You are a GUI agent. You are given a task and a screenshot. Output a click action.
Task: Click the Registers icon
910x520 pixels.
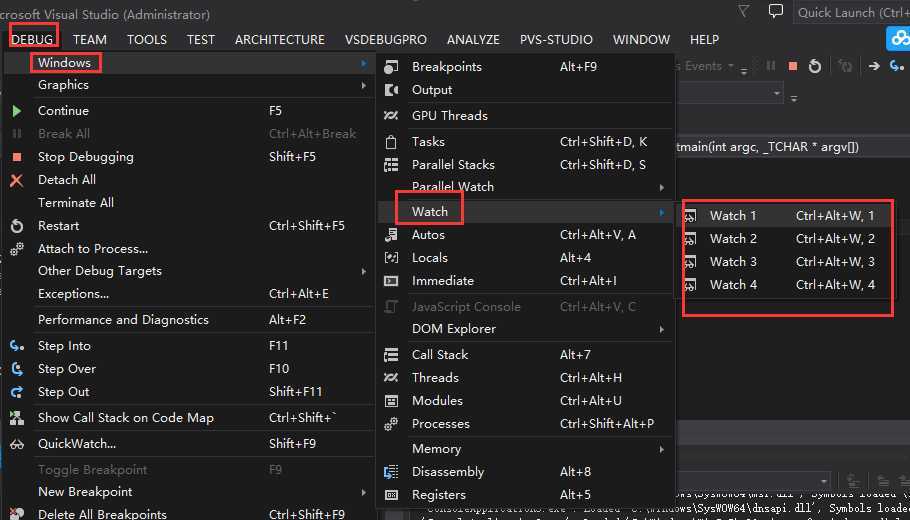pyautogui.click(x=391, y=495)
